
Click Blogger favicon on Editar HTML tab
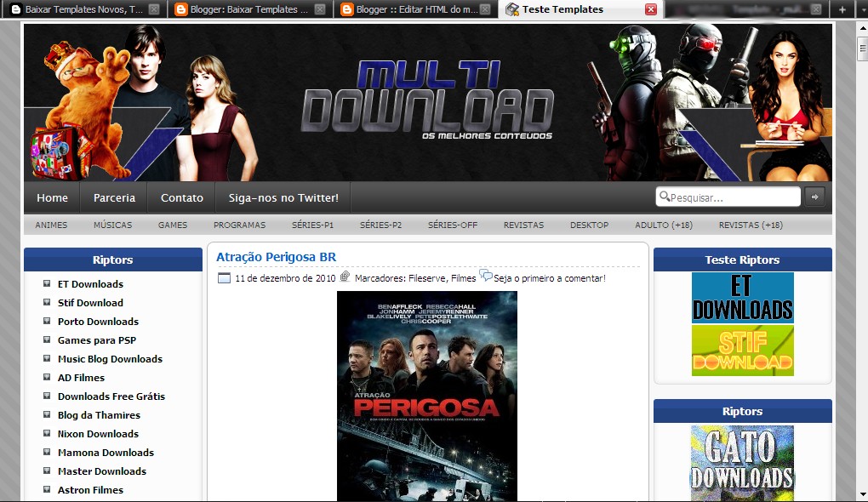[347, 9]
